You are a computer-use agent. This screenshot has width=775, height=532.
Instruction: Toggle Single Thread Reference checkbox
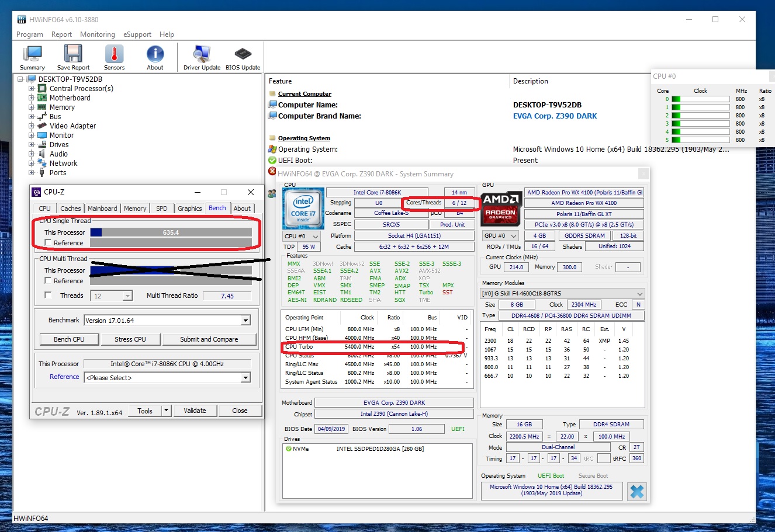point(49,243)
